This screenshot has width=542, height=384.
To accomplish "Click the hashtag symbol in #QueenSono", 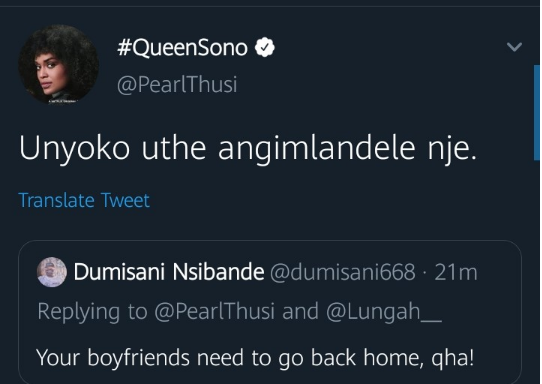I will [x=123, y=48].
